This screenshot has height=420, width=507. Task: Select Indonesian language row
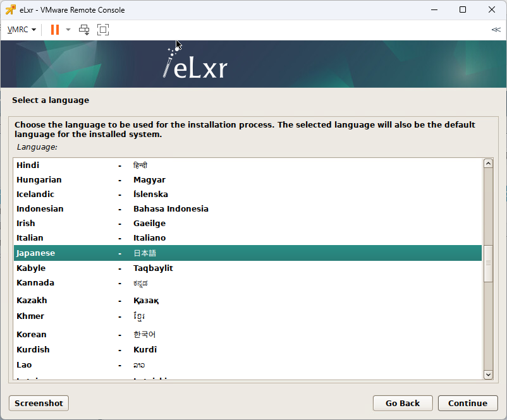[x=248, y=208]
